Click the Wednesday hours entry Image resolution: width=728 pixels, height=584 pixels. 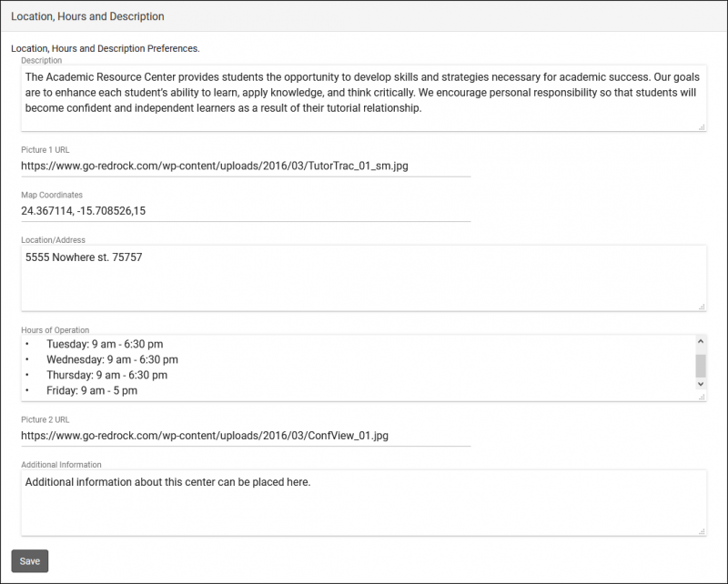pyautogui.click(x=112, y=360)
